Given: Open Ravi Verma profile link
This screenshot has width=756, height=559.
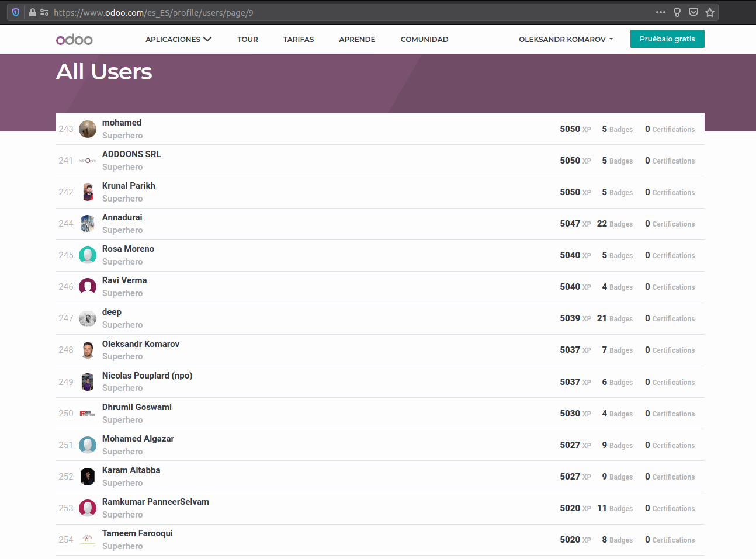Looking at the screenshot, I should point(124,280).
